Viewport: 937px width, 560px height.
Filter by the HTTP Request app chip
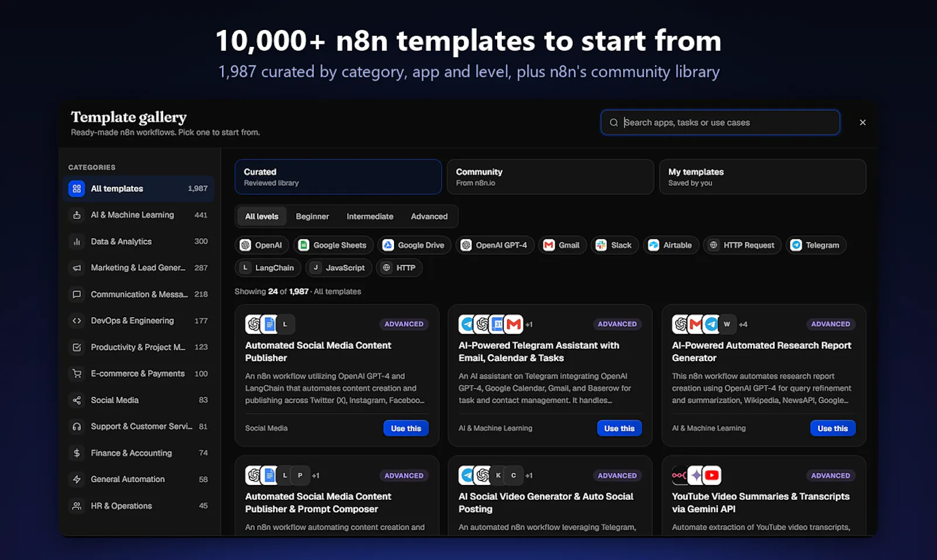pyautogui.click(x=742, y=245)
